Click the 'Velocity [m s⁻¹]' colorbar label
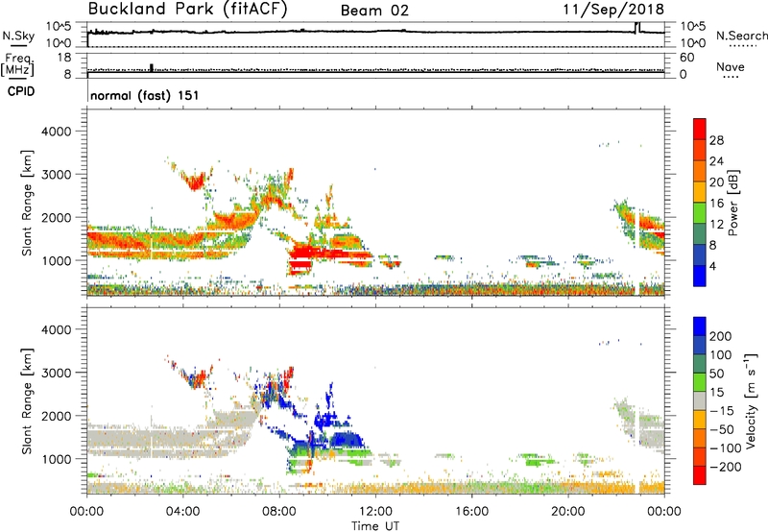 (x=751, y=400)
